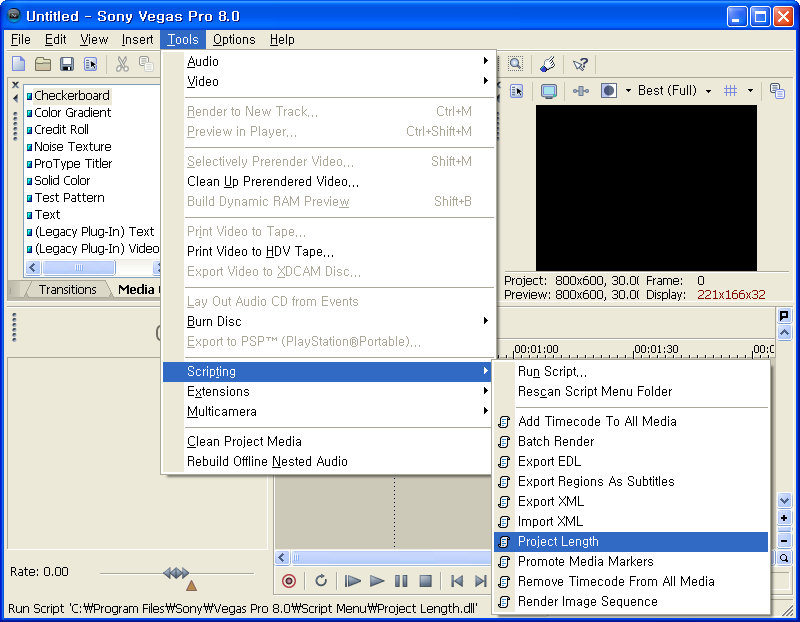The width and height of the screenshot is (800, 622).
Task: Run the Batch Render script
Action: coord(631,441)
